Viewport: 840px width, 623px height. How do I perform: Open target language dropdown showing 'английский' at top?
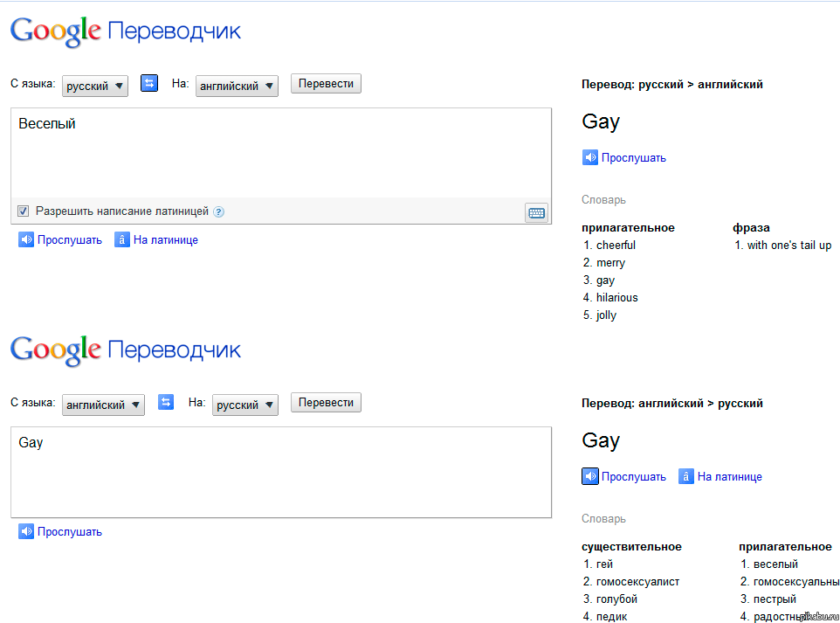tap(237, 86)
